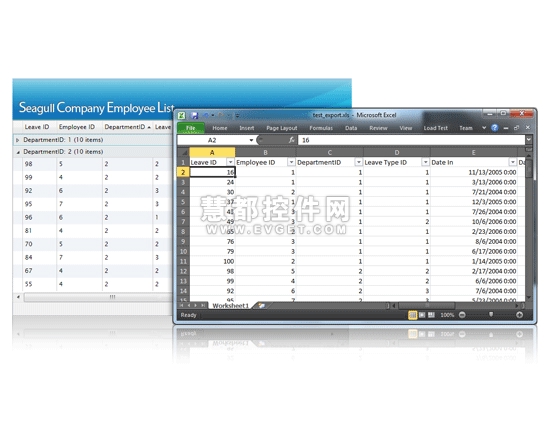
Task: Open the Name Box dropdown arrow
Action: pyautogui.click(x=251, y=140)
